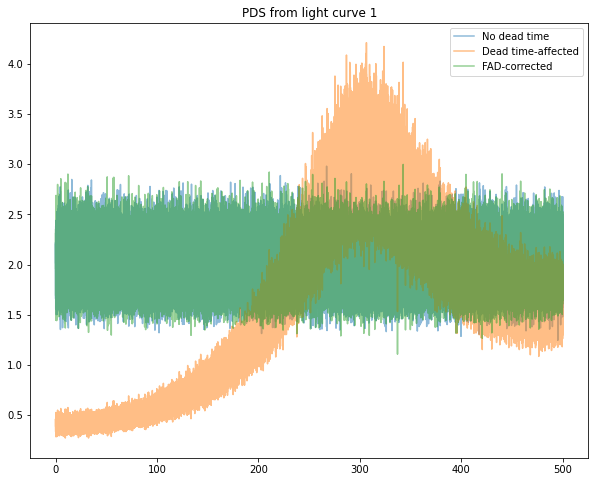The height and width of the screenshot is (482, 595).
Task: Click x-axis tick label 400
Action: point(461,469)
